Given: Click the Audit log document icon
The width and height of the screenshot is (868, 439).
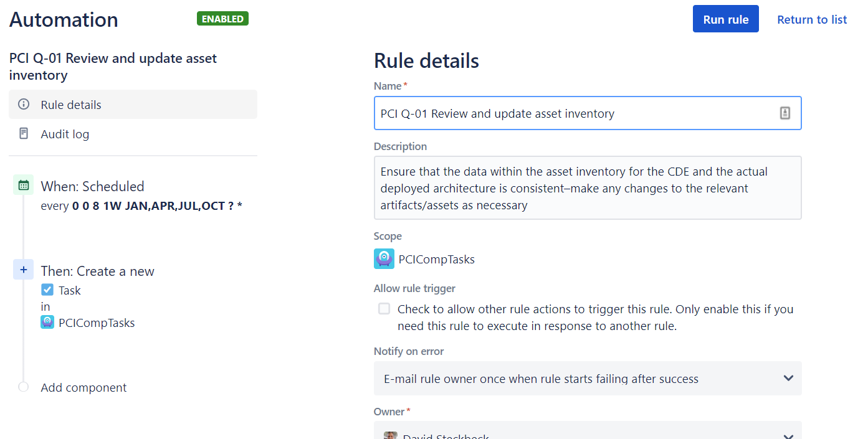Looking at the screenshot, I should click(24, 134).
